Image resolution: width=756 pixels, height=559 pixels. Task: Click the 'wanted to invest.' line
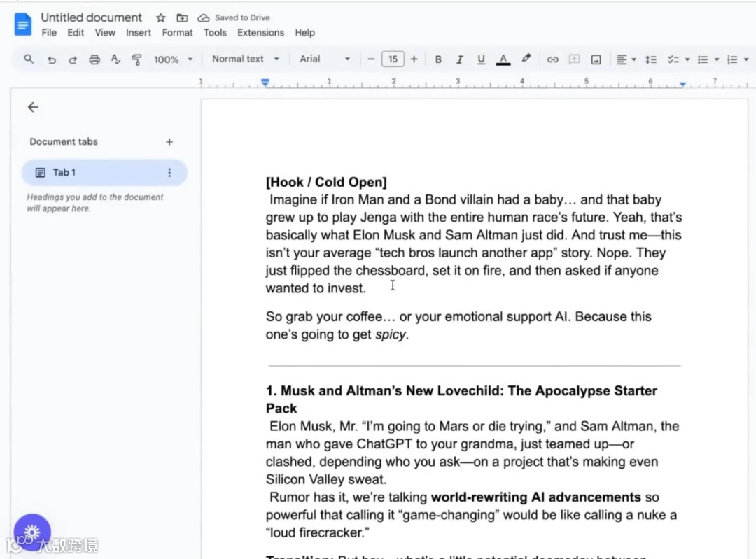(x=316, y=288)
